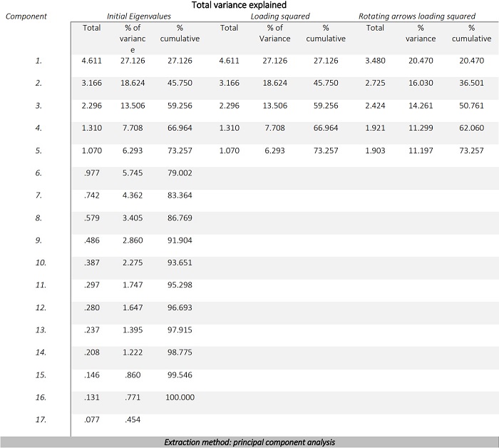Click the cell showing 11.299

coord(421,128)
